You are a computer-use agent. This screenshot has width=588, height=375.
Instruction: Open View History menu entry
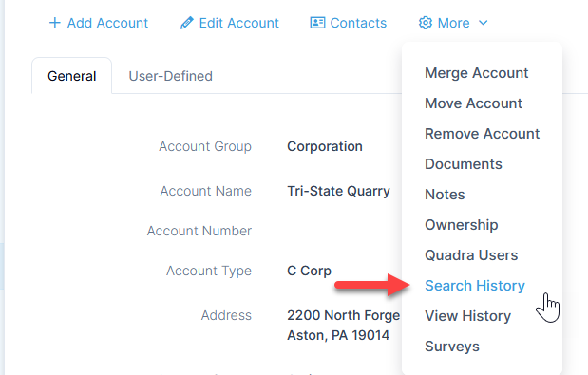point(467,316)
